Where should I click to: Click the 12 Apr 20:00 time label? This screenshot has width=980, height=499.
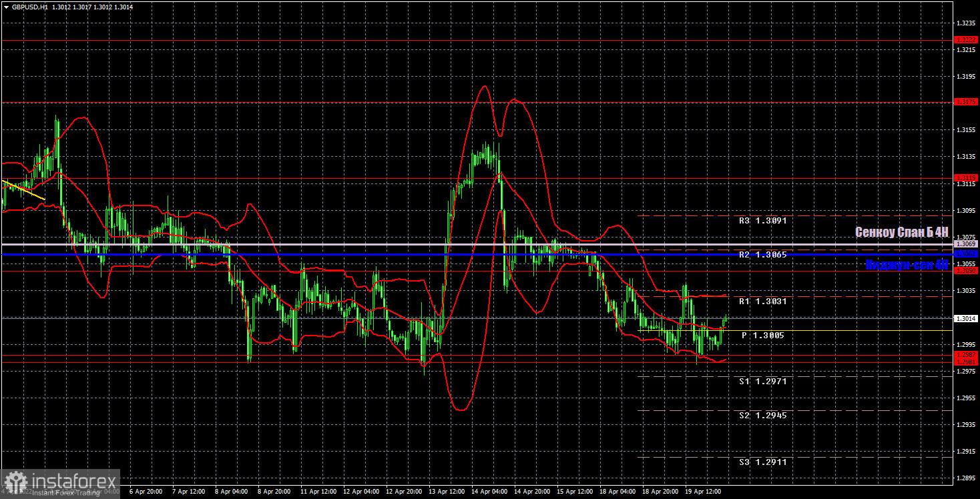[x=403, y=491]
